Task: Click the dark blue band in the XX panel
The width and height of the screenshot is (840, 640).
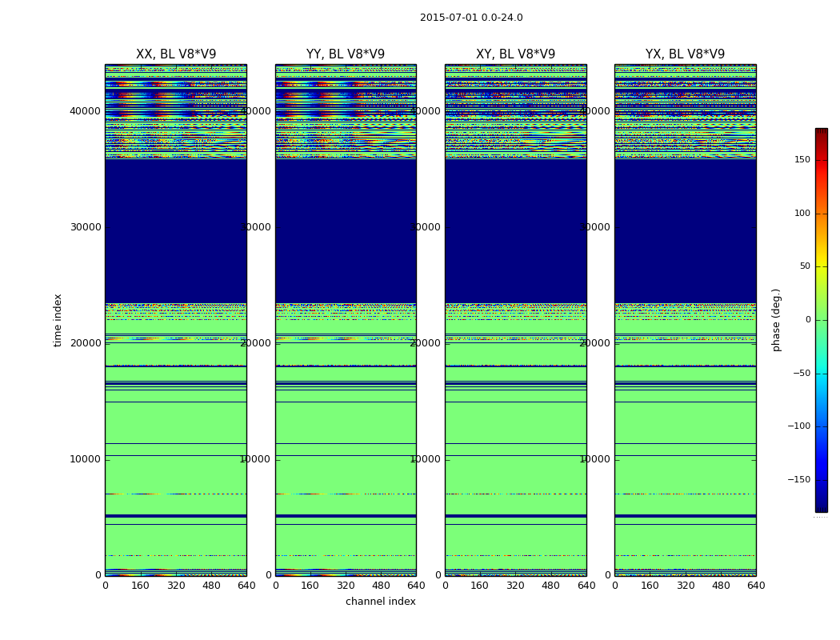Action: (176, 232)
